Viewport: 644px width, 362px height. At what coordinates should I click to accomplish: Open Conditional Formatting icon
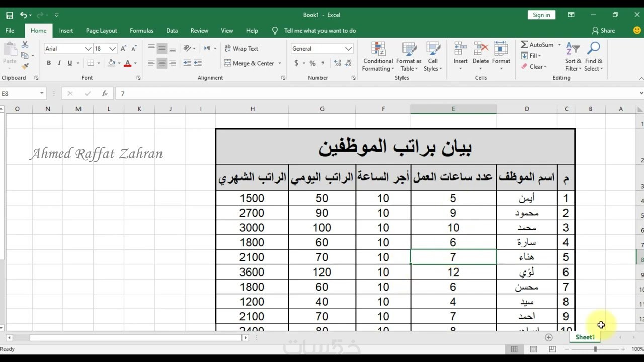point(378,49)
